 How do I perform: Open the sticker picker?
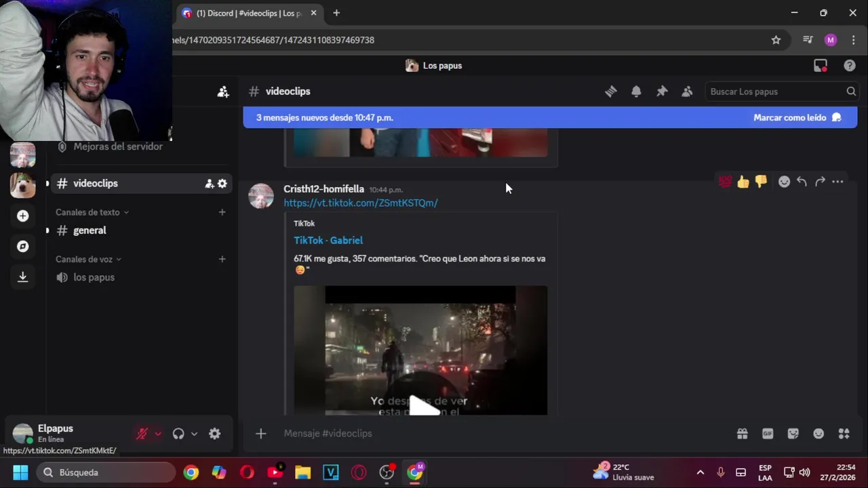(x=793, y=434)
